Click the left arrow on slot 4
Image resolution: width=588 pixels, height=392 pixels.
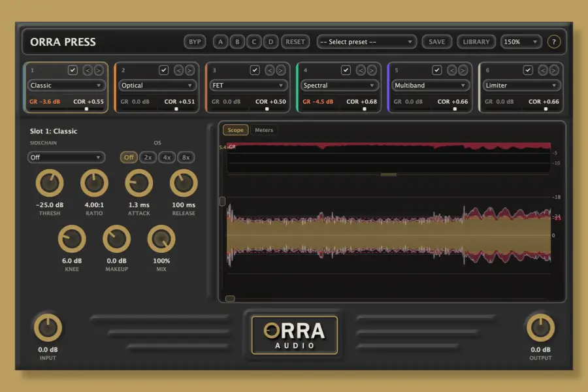coord(361,70)
